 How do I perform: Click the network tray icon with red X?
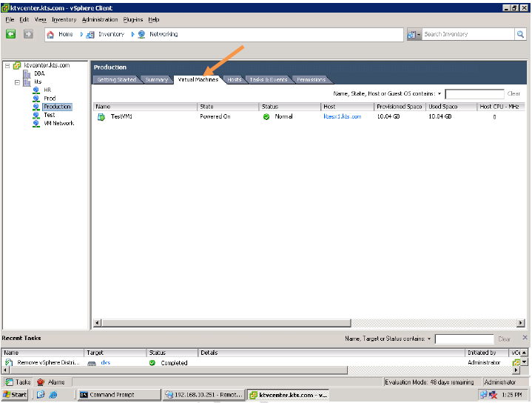(x=493, y=395)
